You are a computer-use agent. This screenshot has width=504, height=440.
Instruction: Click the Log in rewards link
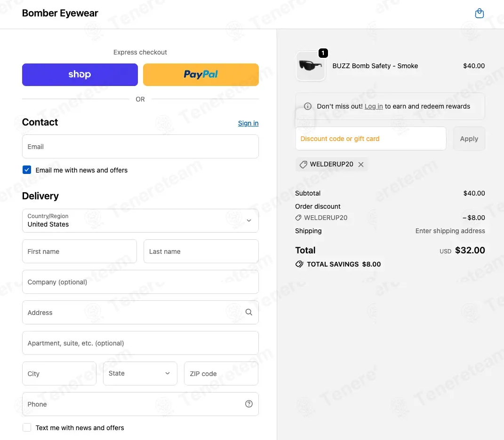pyautogui.click(x=374, y=106)
